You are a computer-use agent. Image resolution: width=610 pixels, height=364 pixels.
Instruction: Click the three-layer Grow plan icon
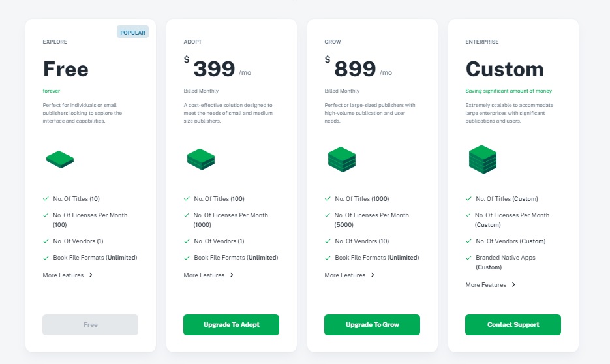pyautogui.click(x=342, y=159)
